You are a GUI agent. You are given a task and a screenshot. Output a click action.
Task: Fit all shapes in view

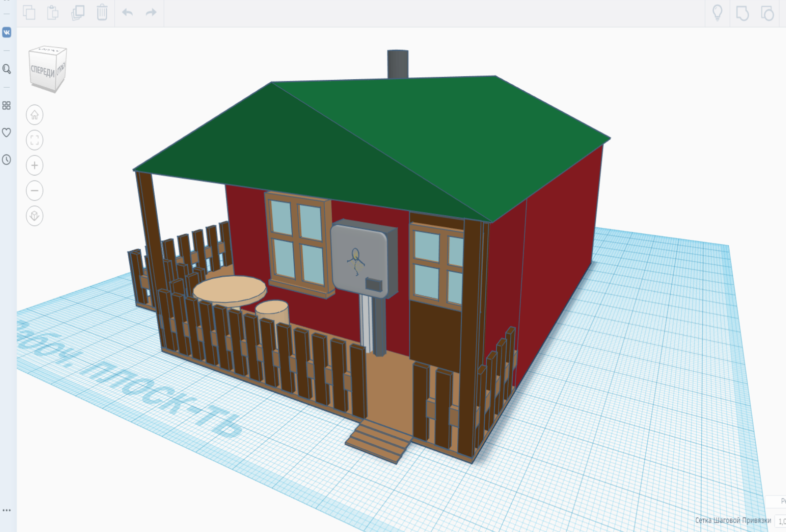pos(34,140)
